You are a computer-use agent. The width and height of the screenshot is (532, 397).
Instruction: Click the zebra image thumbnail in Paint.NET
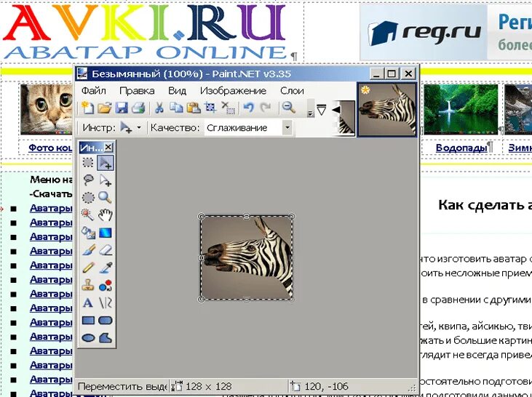[387, 110]
